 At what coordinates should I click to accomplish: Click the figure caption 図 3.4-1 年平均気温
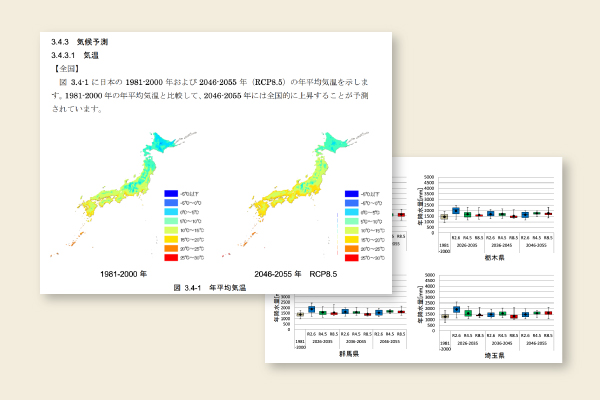coord(210,286)
